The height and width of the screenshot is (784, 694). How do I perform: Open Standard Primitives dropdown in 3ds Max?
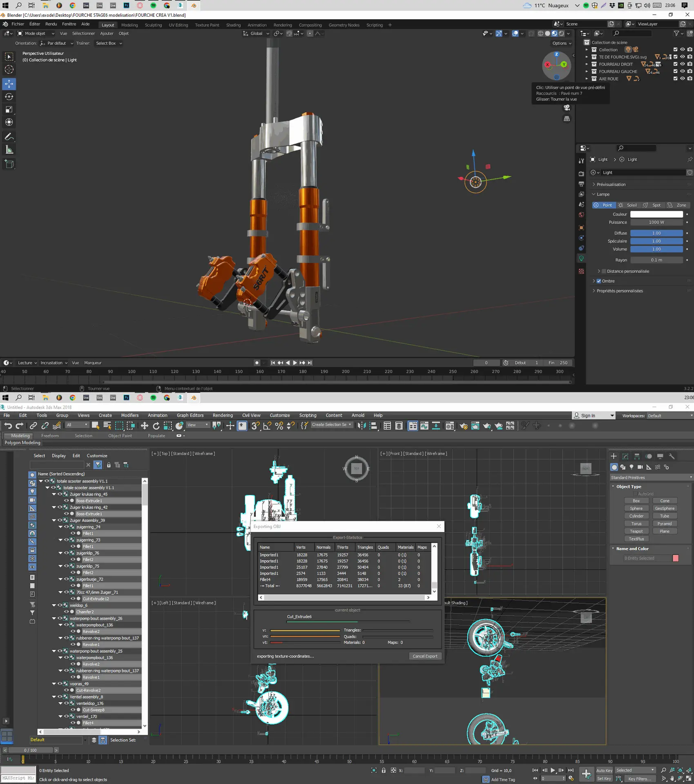pos(651,477)
